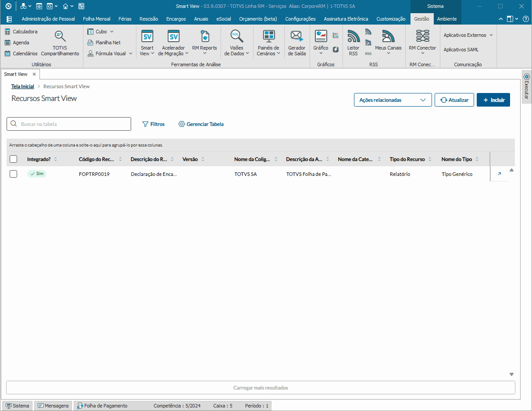Image resolution: width=532 pixels, height=411 pixels.
Task: Expand the Ações relacionadas dropdown
Action: click(x=393, y=100)
